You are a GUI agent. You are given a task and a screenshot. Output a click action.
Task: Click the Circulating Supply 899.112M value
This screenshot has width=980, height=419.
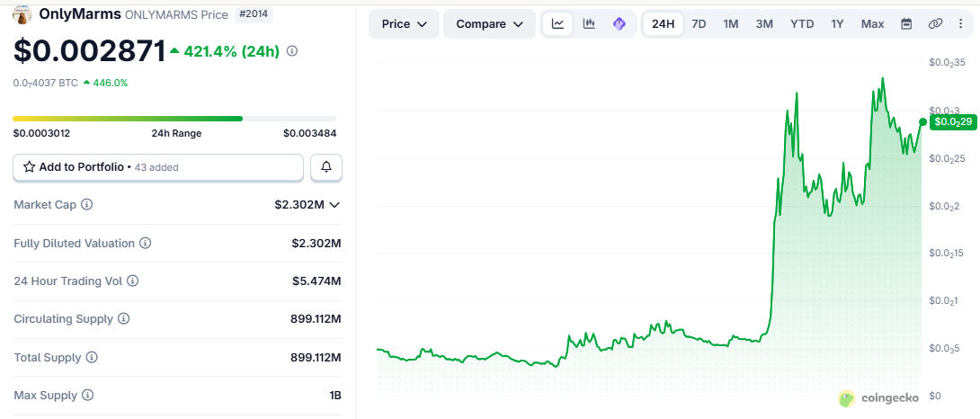coord(316,319)
